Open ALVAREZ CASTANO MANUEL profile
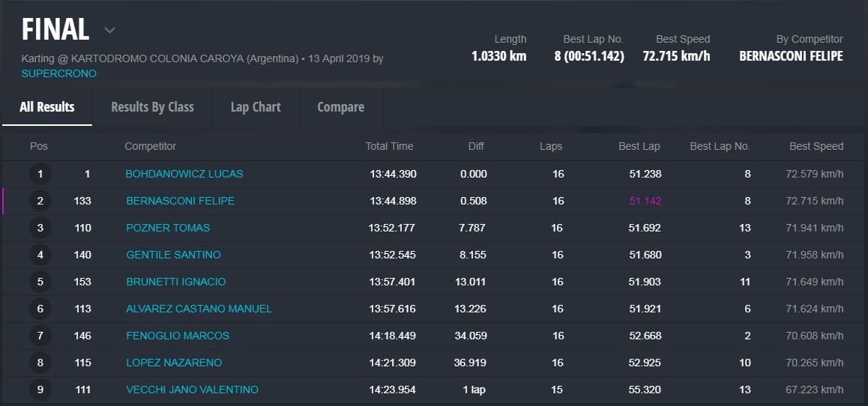This screenshot has height=406, width=868. point(199,309)
